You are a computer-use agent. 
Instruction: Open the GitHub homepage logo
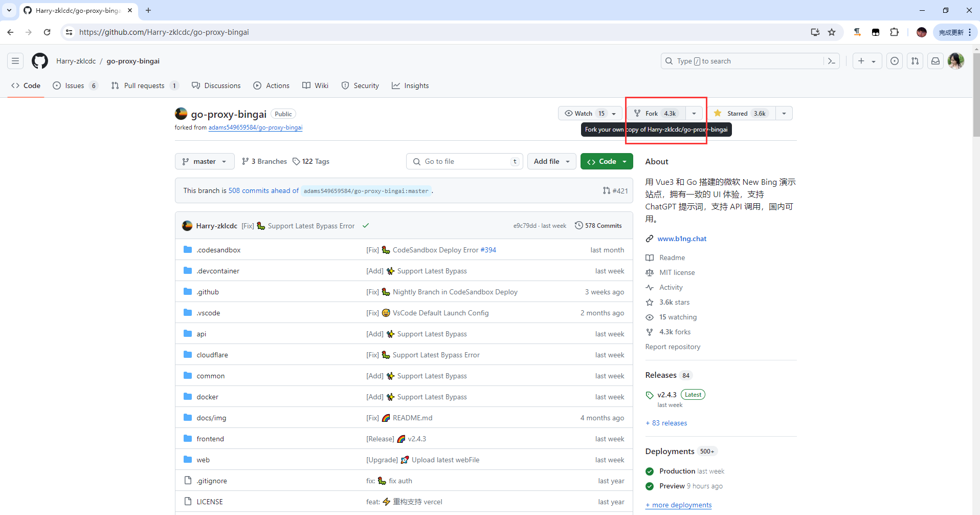tap(40, 61)
